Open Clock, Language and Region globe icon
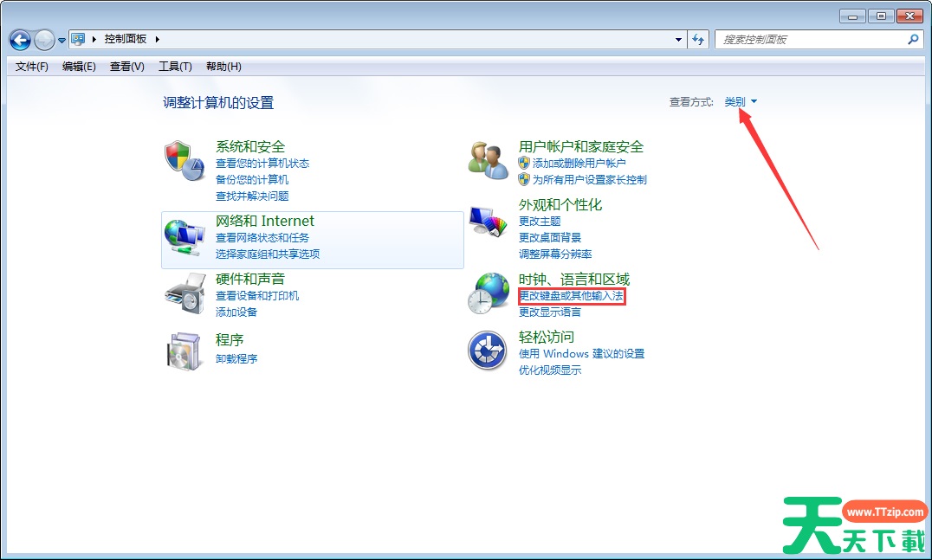Viewport: 932px width, 560px height. (488, 293)
